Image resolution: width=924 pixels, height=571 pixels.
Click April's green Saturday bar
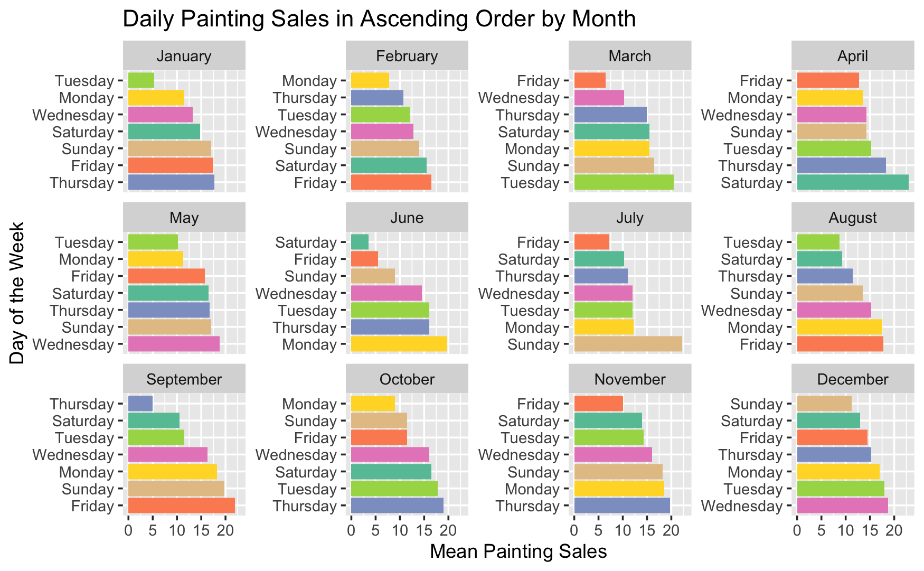click(852, 183)
